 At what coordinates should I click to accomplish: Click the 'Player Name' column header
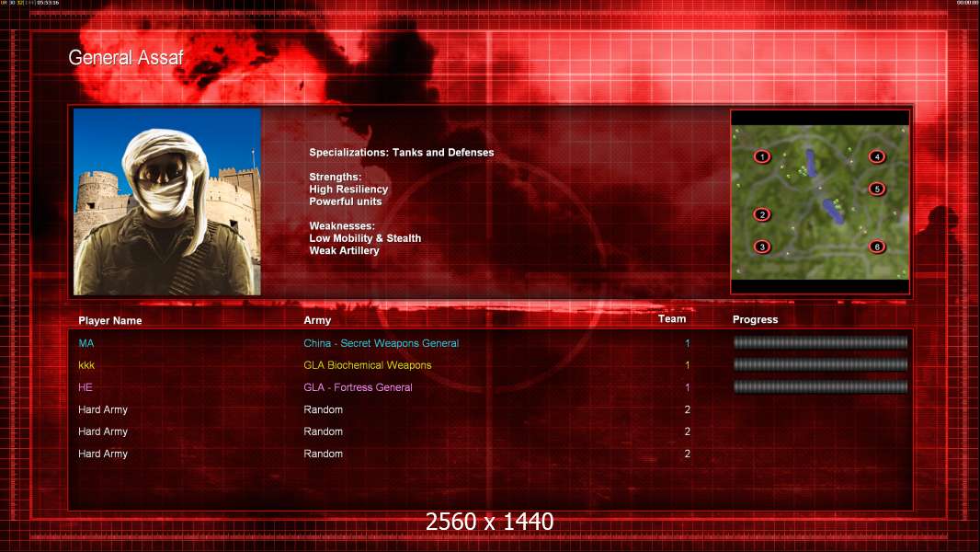click(110, 321)
